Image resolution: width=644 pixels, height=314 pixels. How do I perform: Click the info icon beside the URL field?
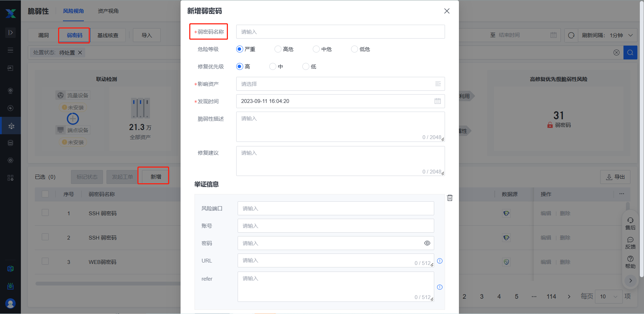point(440,261)
